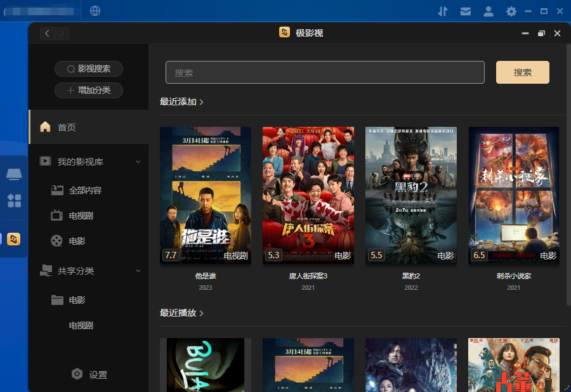The height and width of the screenshot is (392, 571).
Task: Select 全部内容 in the sidebar
Action: pos(85,190)
